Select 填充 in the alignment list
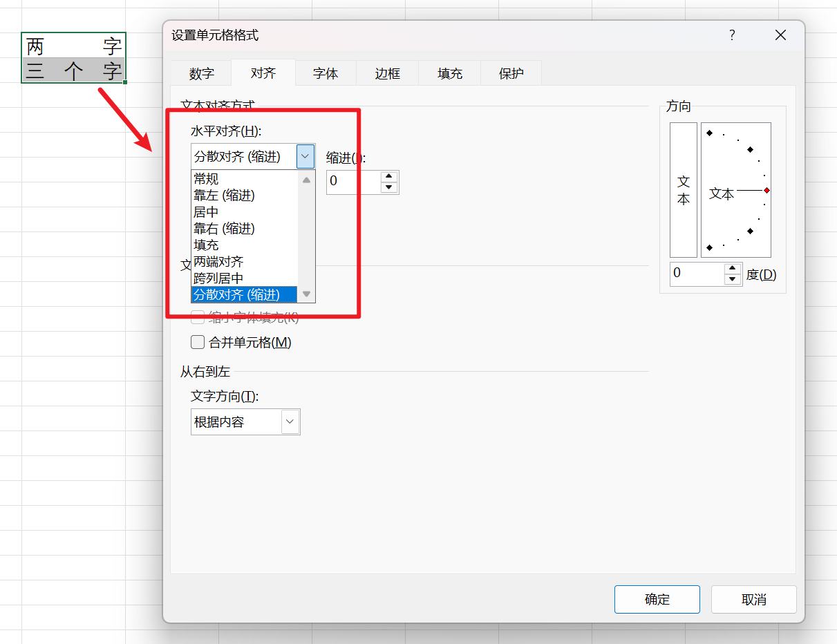 point(245,245)
